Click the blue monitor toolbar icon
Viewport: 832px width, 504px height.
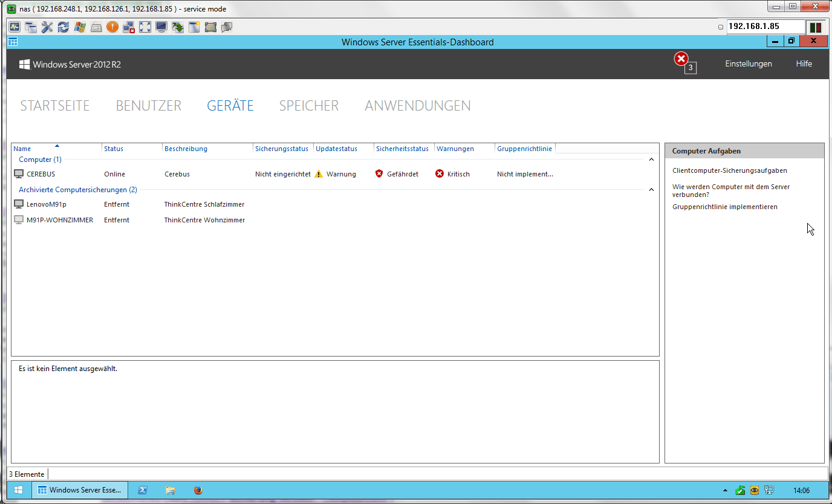[161, 27]
